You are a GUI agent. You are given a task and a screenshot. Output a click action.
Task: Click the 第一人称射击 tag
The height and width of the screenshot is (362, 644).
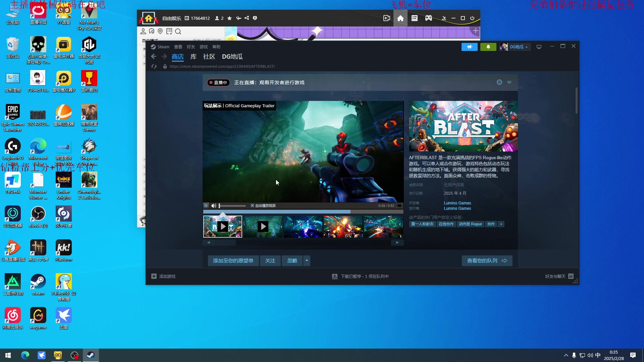(422, 224)
